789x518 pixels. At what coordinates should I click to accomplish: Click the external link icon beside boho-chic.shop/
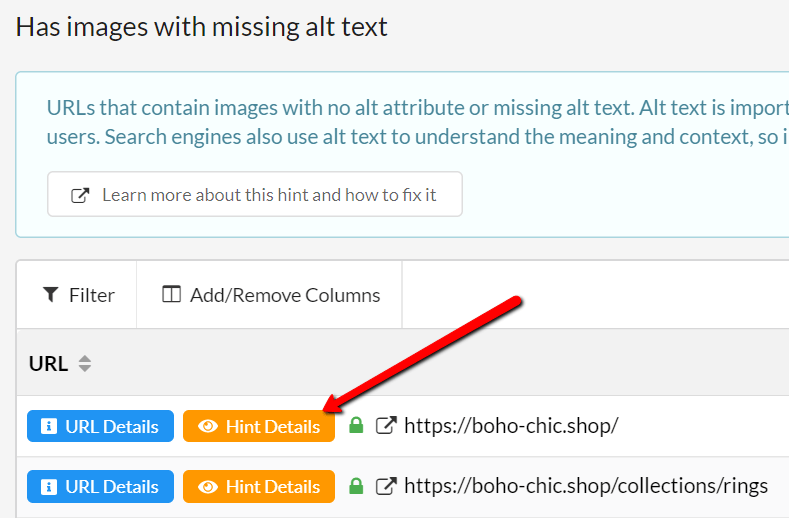tap(386, 426)
